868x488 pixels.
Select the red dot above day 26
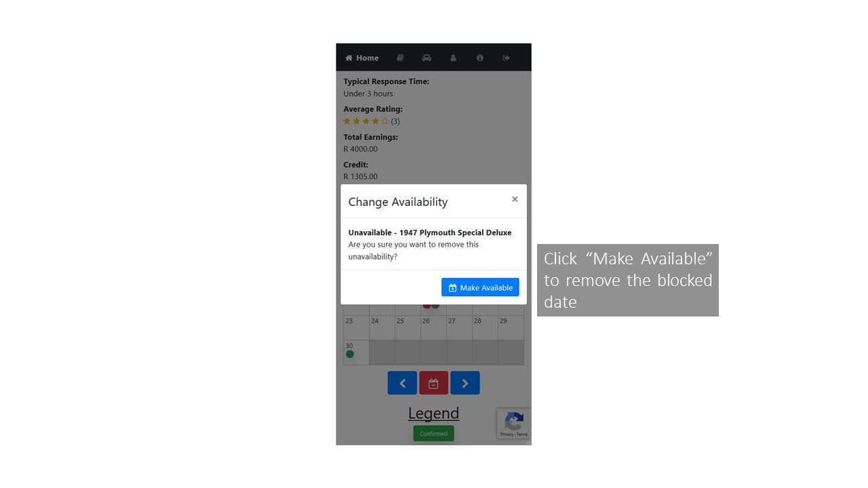[x=427, y=306]
